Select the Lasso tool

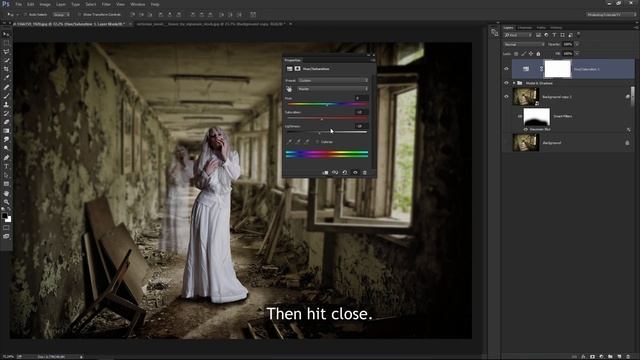pos(6,52)
